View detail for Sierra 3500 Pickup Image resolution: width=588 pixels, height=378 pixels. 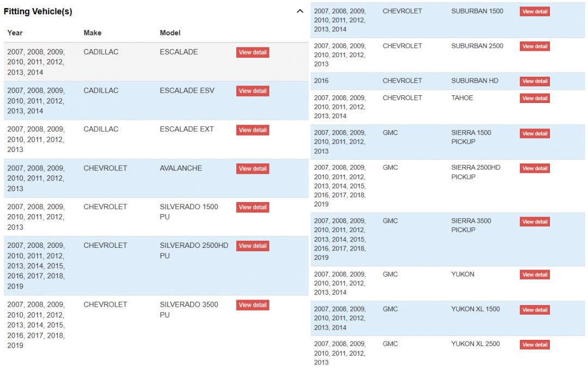pos(535,222)
